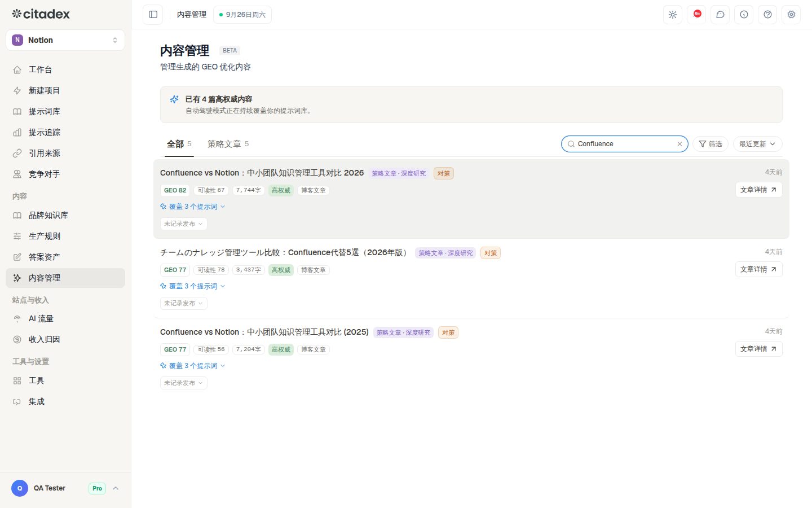The image size is (812, 508).
Task: Open 工具 in sidebar
Action: pyautogui.click(x=65, y=380)
